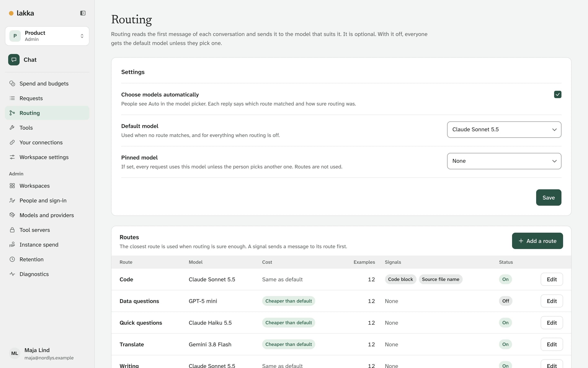Click the Diagnostics pulse icon
This screenshot has width=588, height=368.
pos(12,274)
